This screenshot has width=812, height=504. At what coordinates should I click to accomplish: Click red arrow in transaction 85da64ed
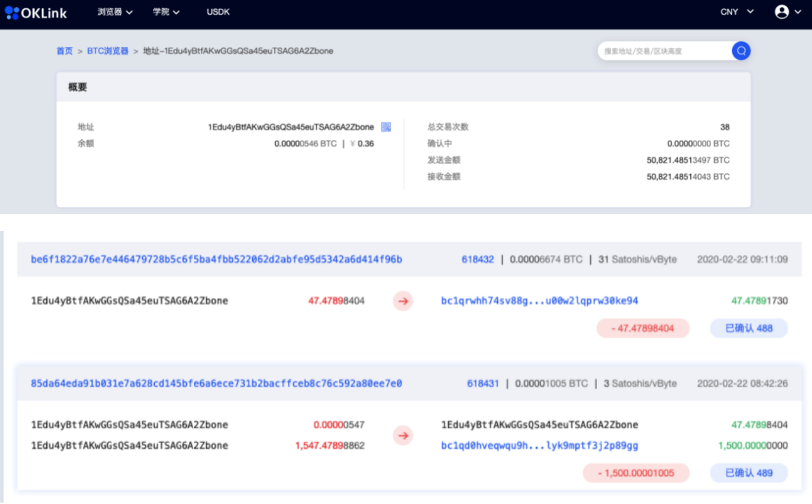point(402,435)
